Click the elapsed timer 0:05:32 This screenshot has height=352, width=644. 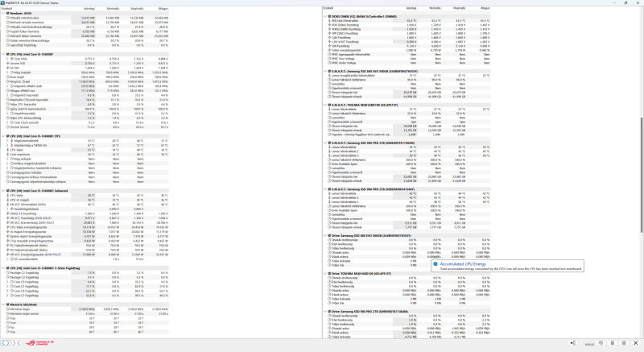pos(588,344)
